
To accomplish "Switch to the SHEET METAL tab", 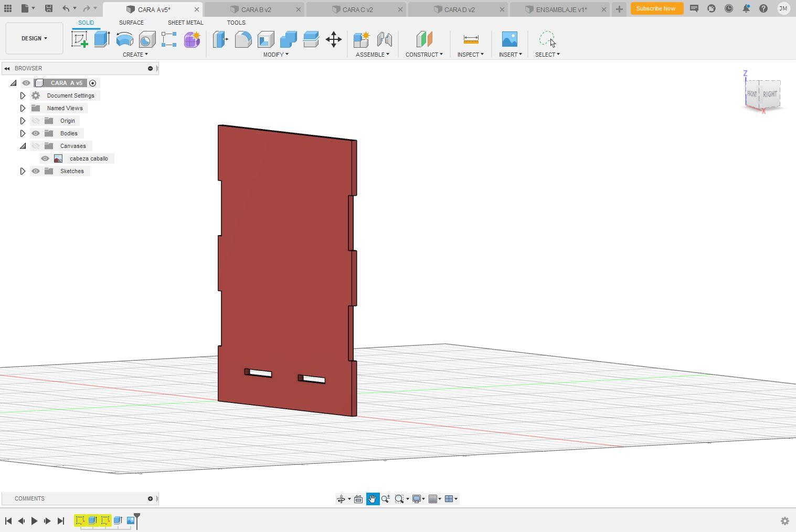I will click(x=185, y=23).
